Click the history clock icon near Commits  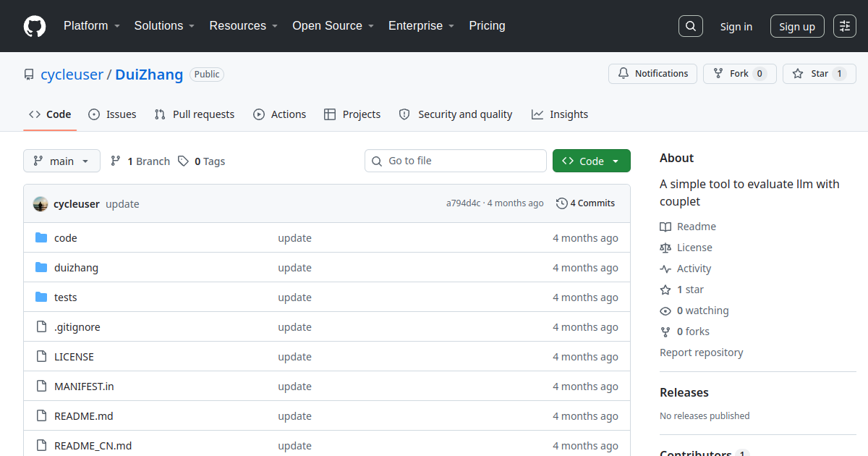pyautogui.click(x=561, y=203)
